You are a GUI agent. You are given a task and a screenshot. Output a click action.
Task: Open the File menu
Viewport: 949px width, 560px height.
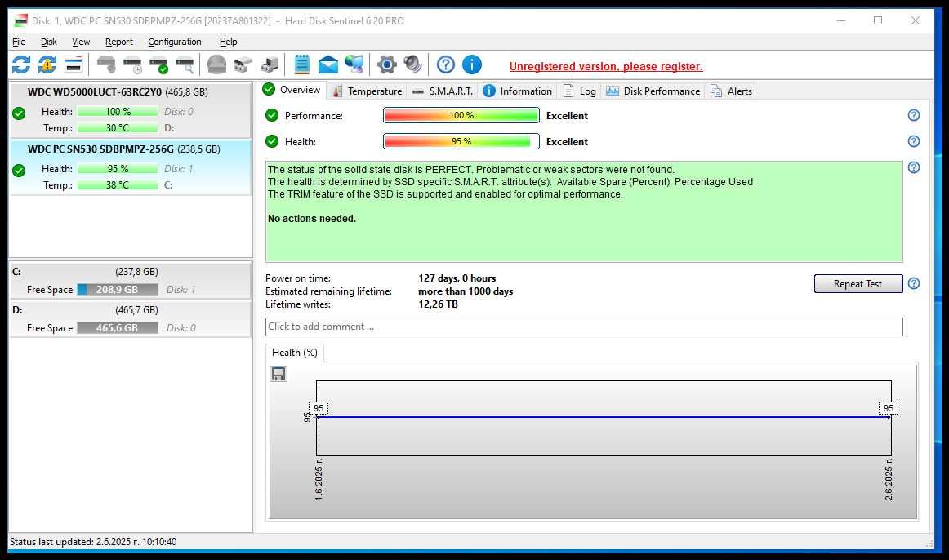19,42
